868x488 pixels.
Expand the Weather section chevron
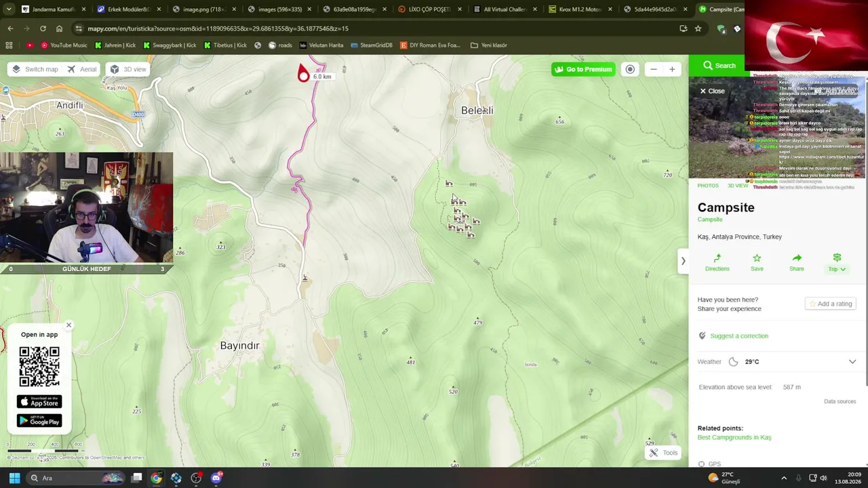coord(852,362)
